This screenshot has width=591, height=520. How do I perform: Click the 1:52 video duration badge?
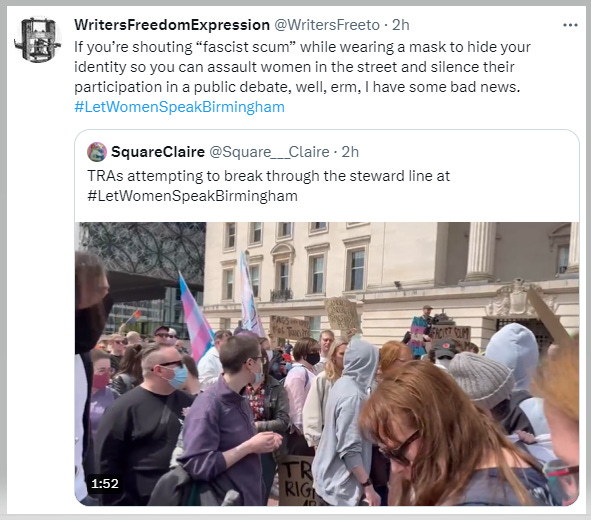pyautogui.click(x=105, y=483)
